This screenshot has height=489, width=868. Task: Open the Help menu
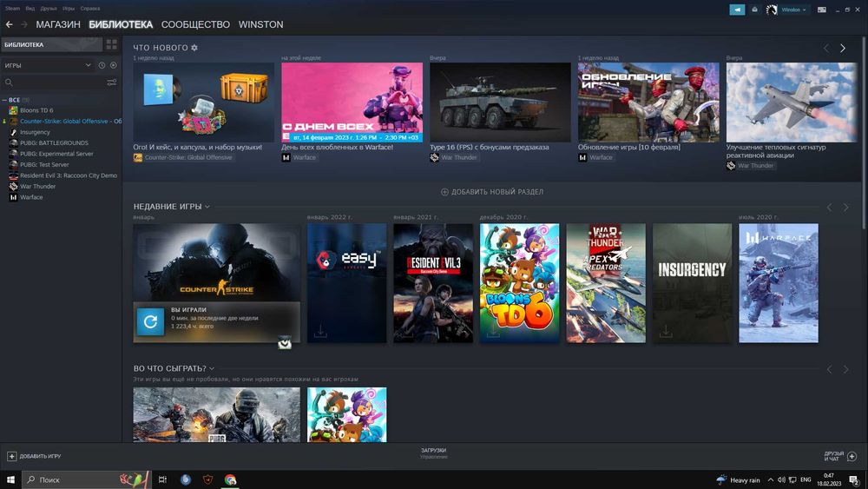89,9
